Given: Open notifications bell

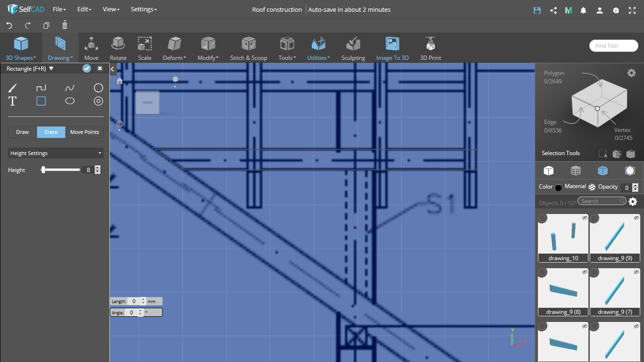Looking at the screenshot, I should coord(584,10).
